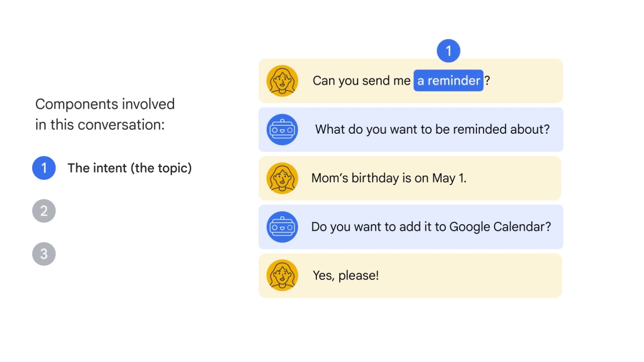Viewport: 644px width, 362px height.
Task: Click the user avatar beside "Yes, please!"
Action: [282, 276]
